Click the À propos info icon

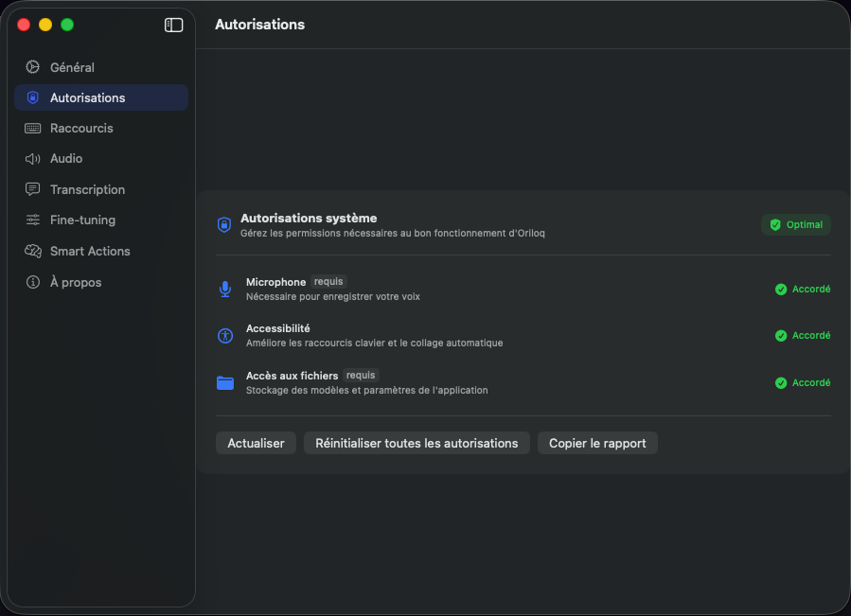tap(32, 282)
